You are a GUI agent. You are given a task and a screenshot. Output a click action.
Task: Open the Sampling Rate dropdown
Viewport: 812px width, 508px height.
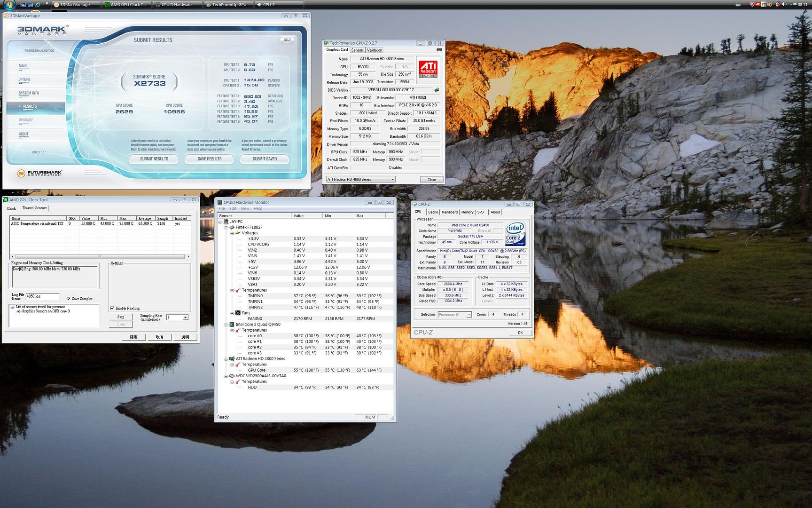(x=186, y=317)
